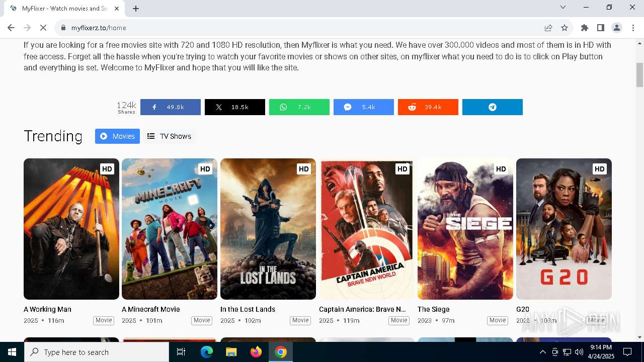
Task: Open Chrome three-dot menu
Action: (633, 28)
